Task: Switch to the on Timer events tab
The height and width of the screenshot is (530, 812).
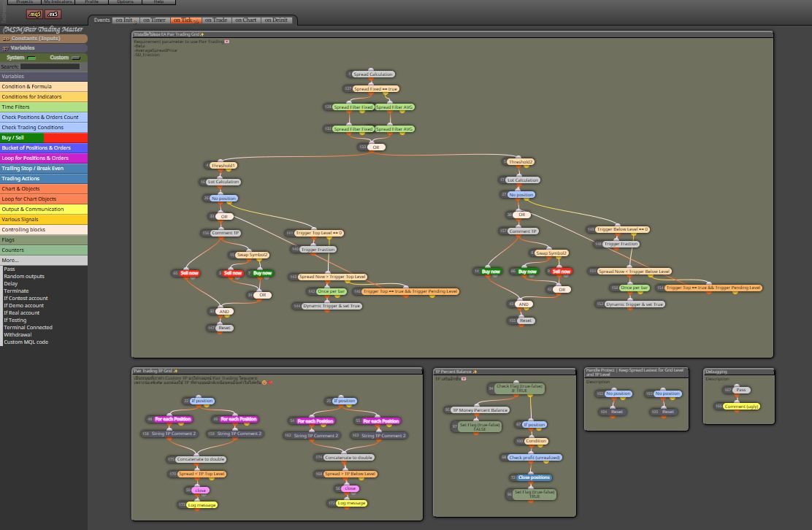Action: [x=154, y=20]
